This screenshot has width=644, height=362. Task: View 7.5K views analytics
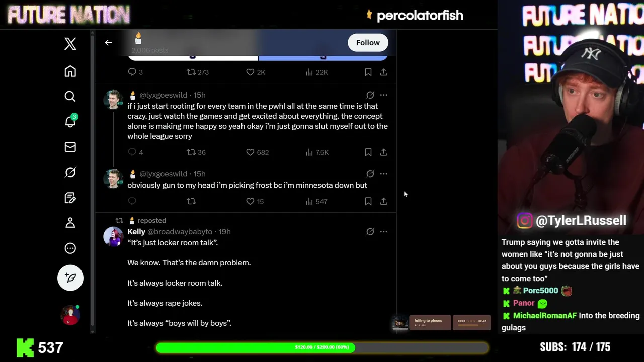[x=316, y=152]
